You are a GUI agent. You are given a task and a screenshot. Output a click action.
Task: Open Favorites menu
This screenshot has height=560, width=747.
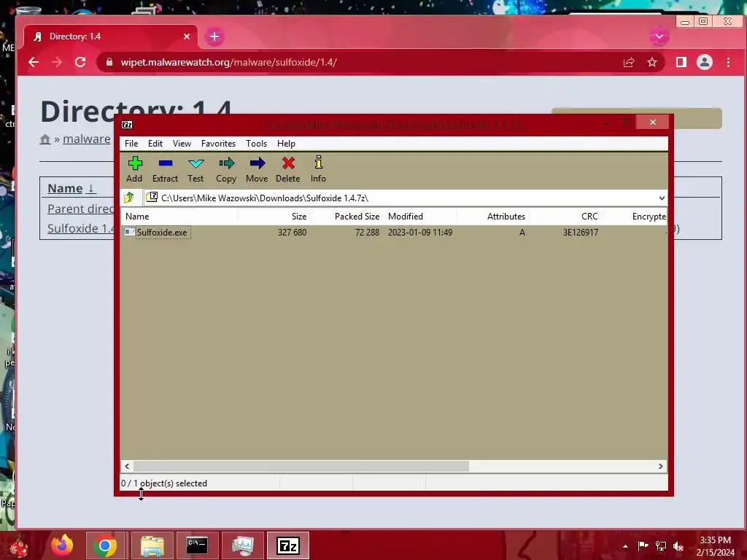(x=218, y=144)
